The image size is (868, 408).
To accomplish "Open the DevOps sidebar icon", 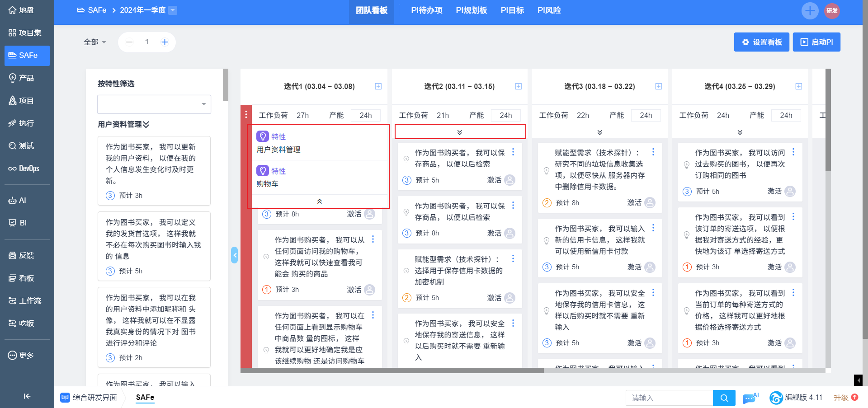I will coord(12,169).
